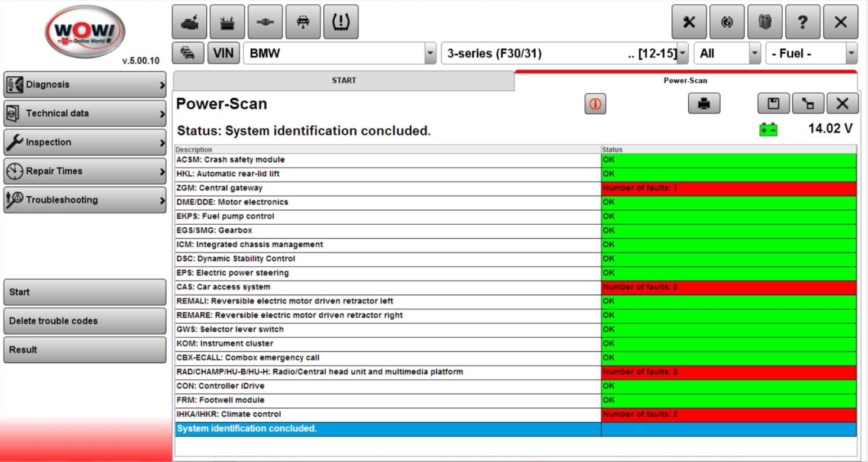868x462 pixels.
Task: Click the vehicle history cars icon
Action: (187, 53)
